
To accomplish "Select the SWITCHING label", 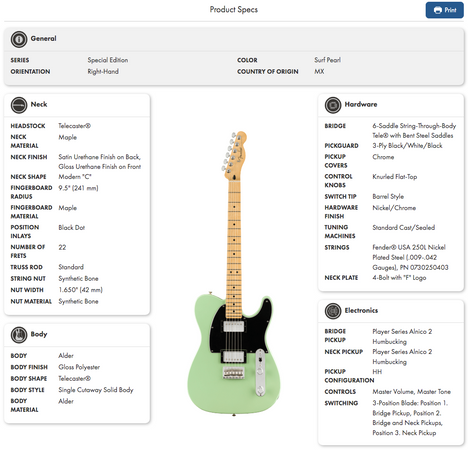I will point(341,403).
